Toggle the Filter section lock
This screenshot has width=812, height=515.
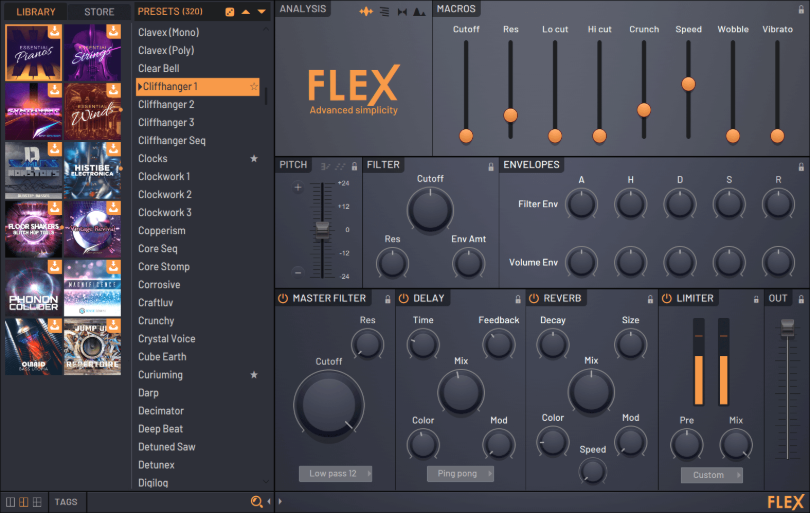(x=490, y=167)
